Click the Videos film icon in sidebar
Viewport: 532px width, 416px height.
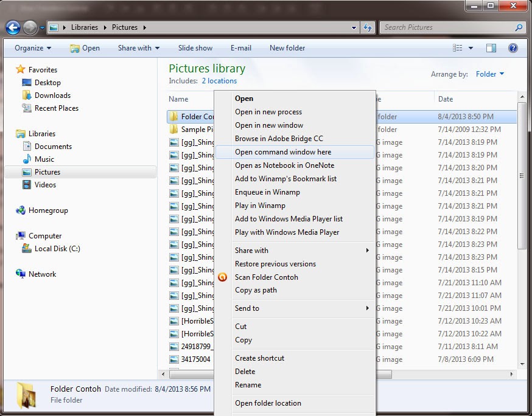(27, 185)
